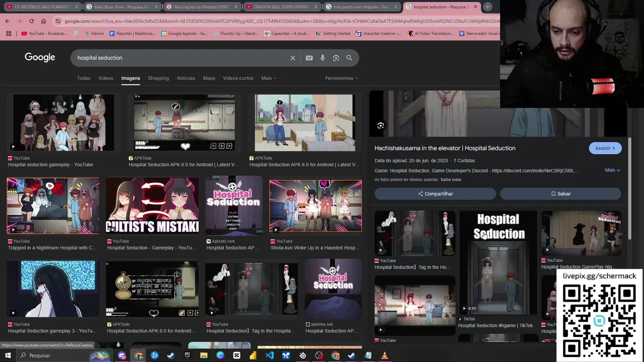Open Windows Start menu
This screenshot has width=644, height=362.
(x=8, y=355)
